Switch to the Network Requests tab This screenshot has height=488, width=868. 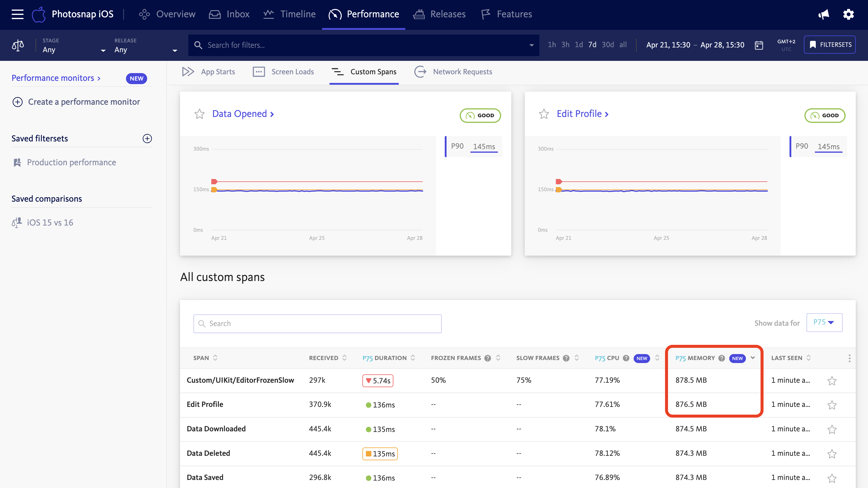tap(453, 72)
